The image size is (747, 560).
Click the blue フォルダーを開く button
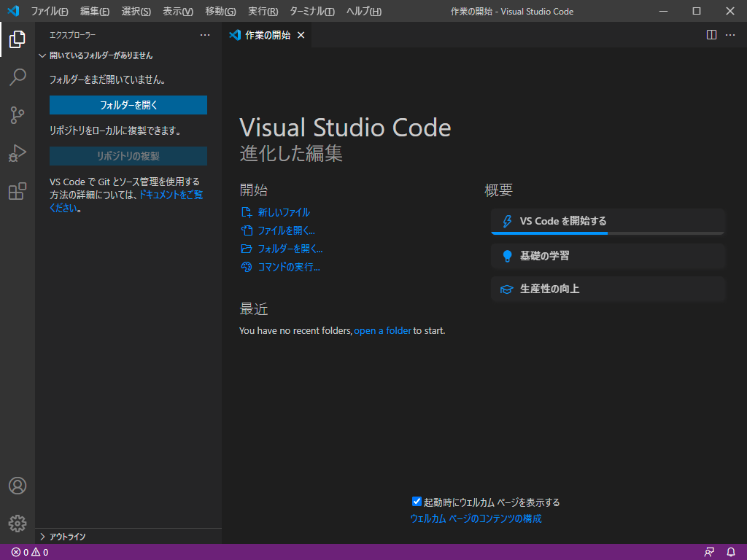(128, 105)
